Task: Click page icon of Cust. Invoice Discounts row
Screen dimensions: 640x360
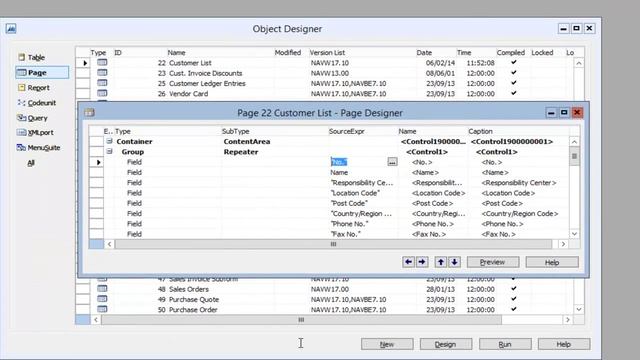Action: [102, 73]
